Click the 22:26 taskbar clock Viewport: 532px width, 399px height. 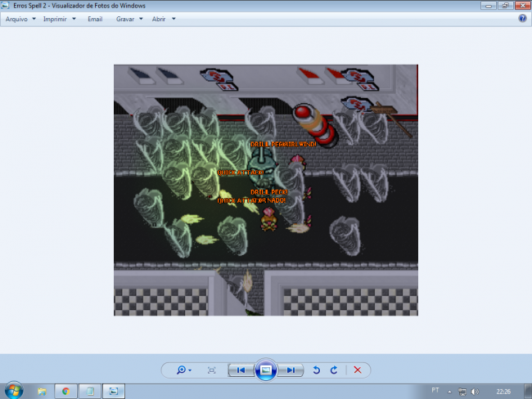[x=503, y=392]
